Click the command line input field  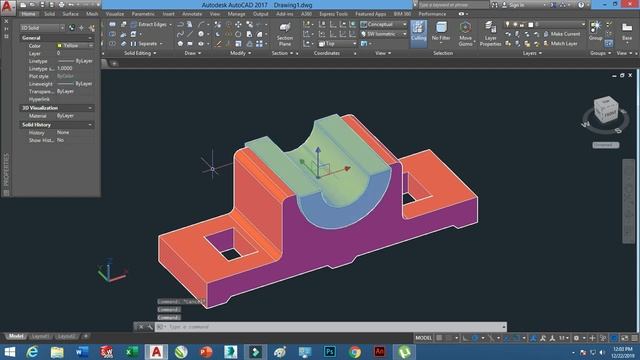point(331,327)
